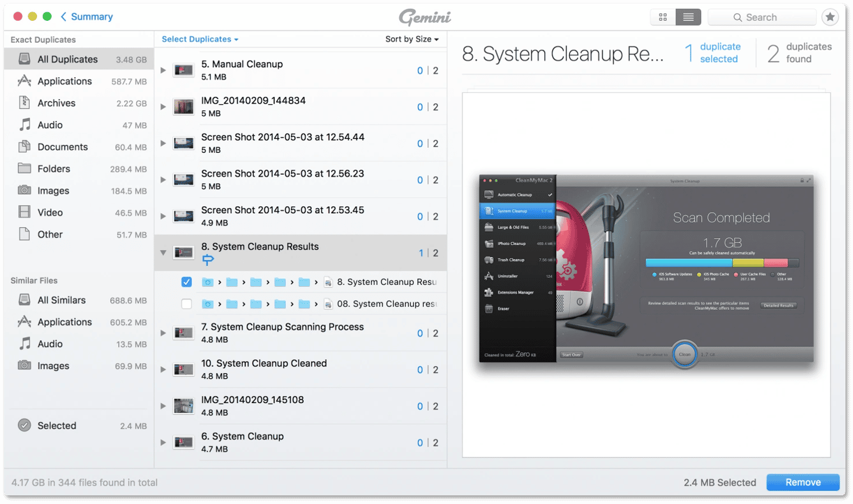Click file icon before 08. System Cleanup res
This screenshot has width=853, height=504.
click(328, 304)
